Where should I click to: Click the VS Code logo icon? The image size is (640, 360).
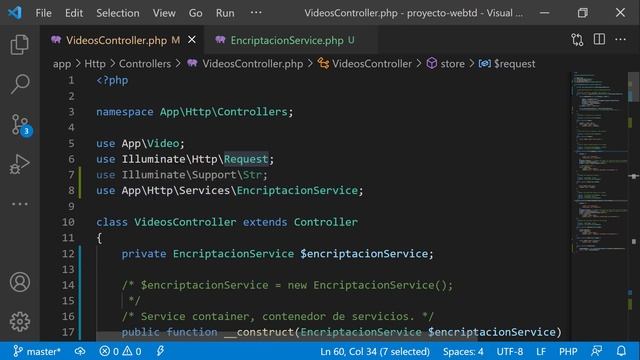click(x=15, y=13)
